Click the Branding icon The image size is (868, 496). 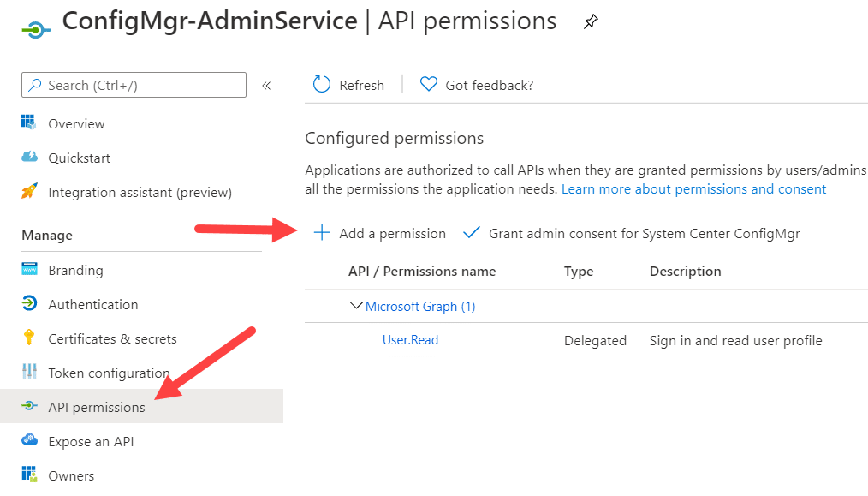click(29, 269)
